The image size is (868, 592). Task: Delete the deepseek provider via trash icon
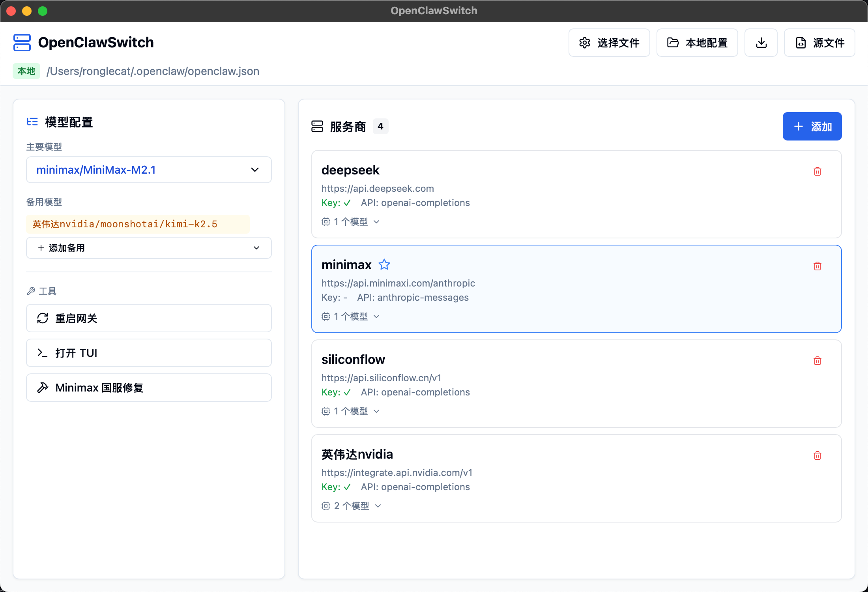[817, 171]
